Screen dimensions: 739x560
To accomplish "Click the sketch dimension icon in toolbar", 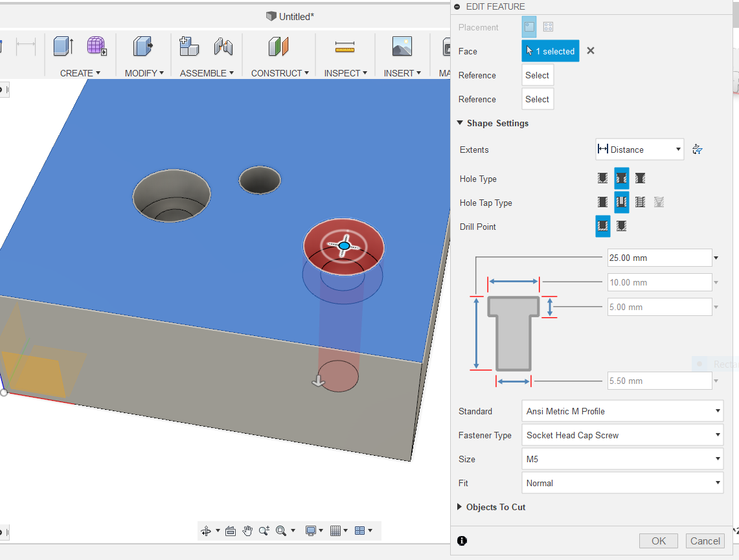I will [25, 46].
